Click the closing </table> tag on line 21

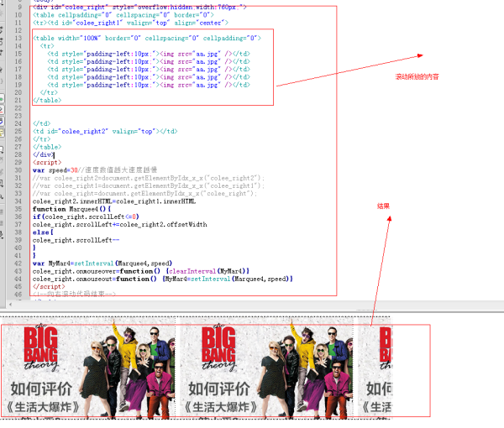[47, 100]
